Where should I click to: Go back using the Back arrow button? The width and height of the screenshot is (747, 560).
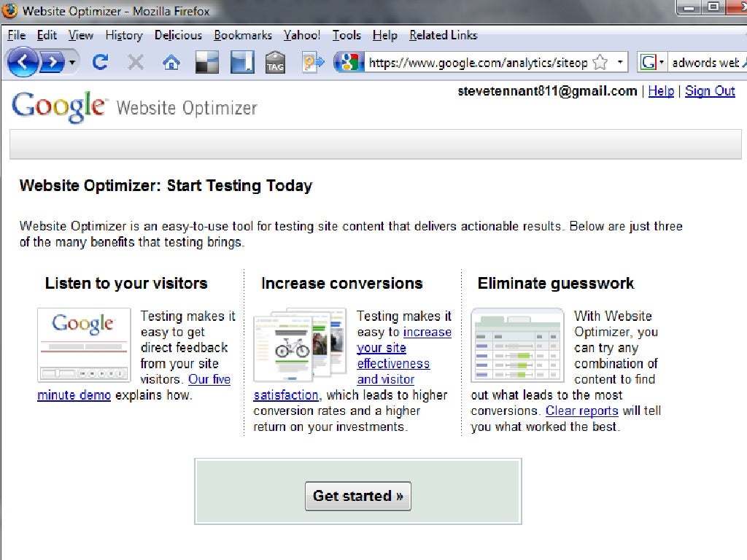[x=23, y=62]
